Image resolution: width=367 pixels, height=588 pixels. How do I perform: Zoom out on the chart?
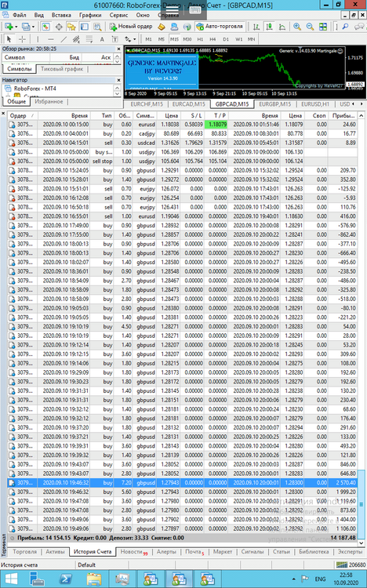[310, 27]
